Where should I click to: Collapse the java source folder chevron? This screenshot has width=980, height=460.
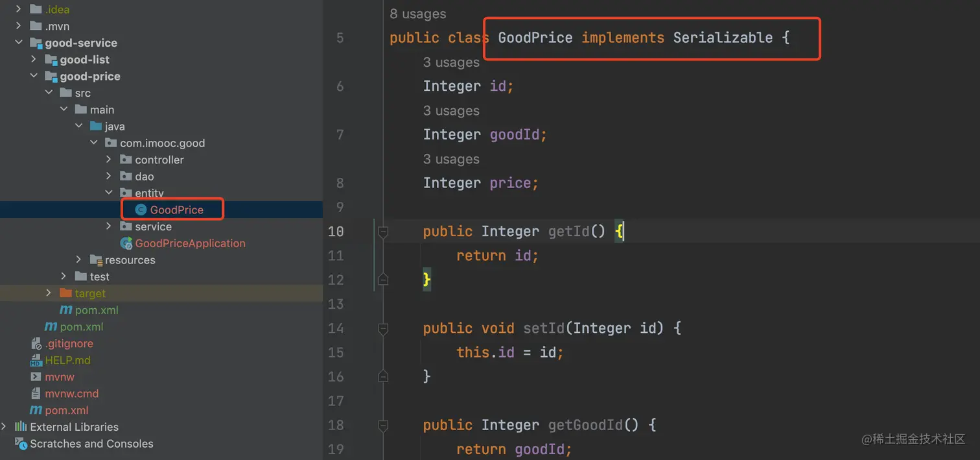point(78,126)
